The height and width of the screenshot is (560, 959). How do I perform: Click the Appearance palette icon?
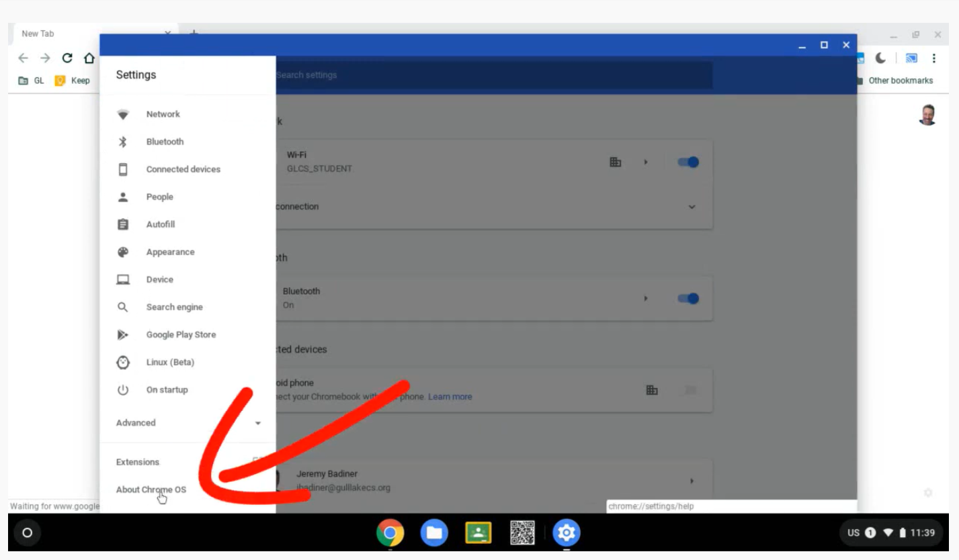123,252
